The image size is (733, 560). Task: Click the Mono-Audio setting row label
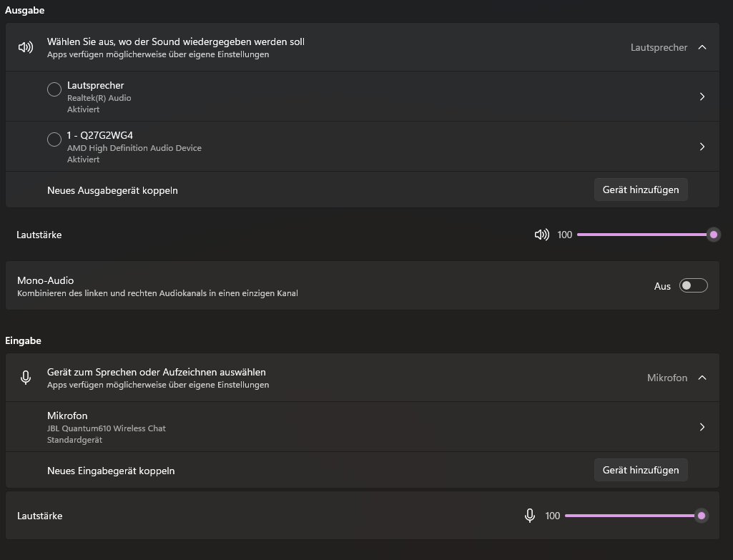click(46, 280)
